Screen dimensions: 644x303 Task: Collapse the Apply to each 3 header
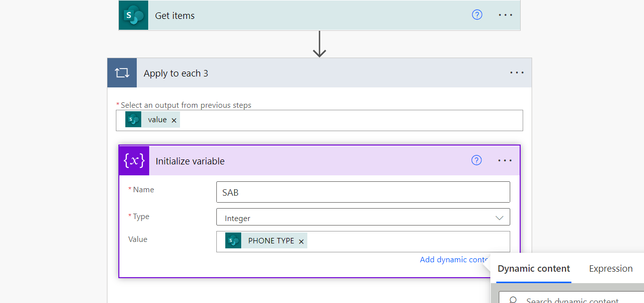pos(319,73)
